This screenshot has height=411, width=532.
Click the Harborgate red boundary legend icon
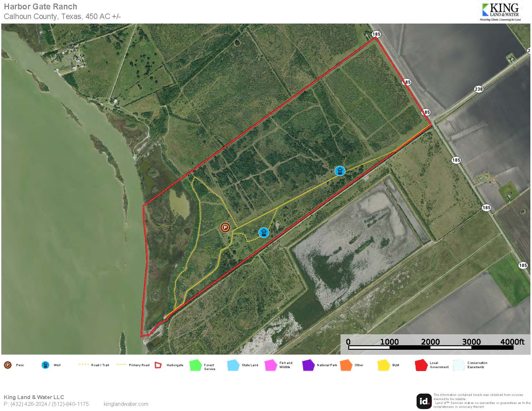point(158,365)
